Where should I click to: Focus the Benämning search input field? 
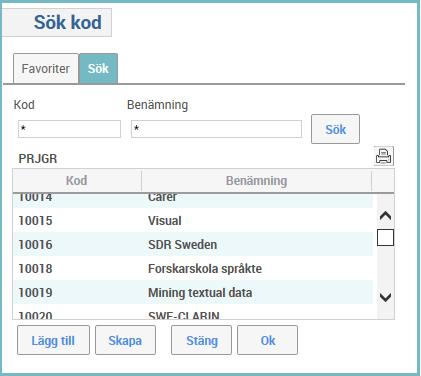click(x=216, y=129)
